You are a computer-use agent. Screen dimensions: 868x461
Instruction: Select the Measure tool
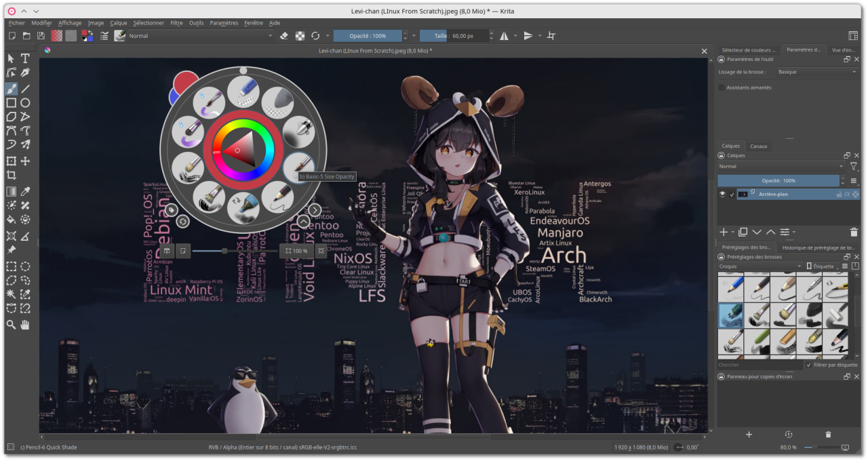pyautogui.click(x=25, y=236)
